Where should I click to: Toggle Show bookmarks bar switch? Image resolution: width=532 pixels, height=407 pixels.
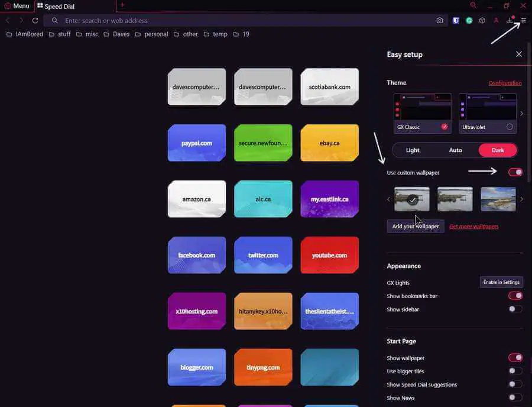pos(515,296)
